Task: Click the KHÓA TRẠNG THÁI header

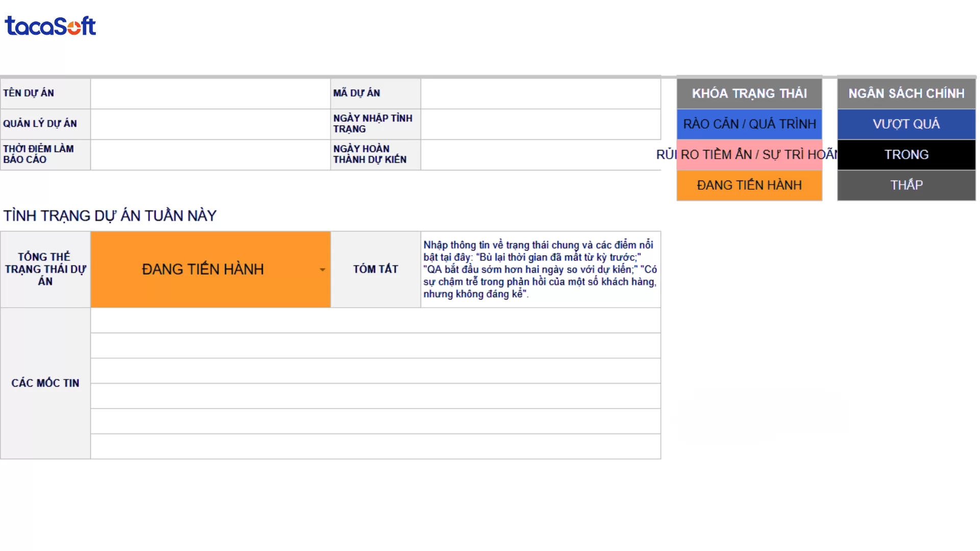Action: 749,93
